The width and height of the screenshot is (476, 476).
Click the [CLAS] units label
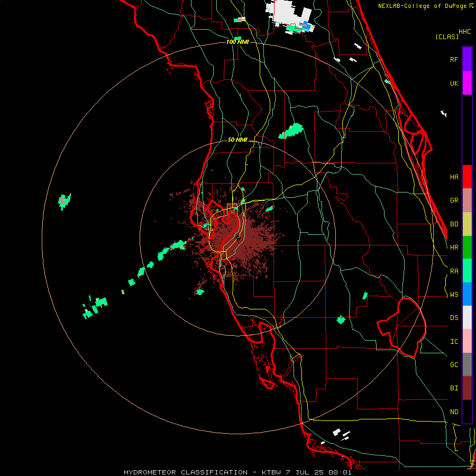point(447,36)
